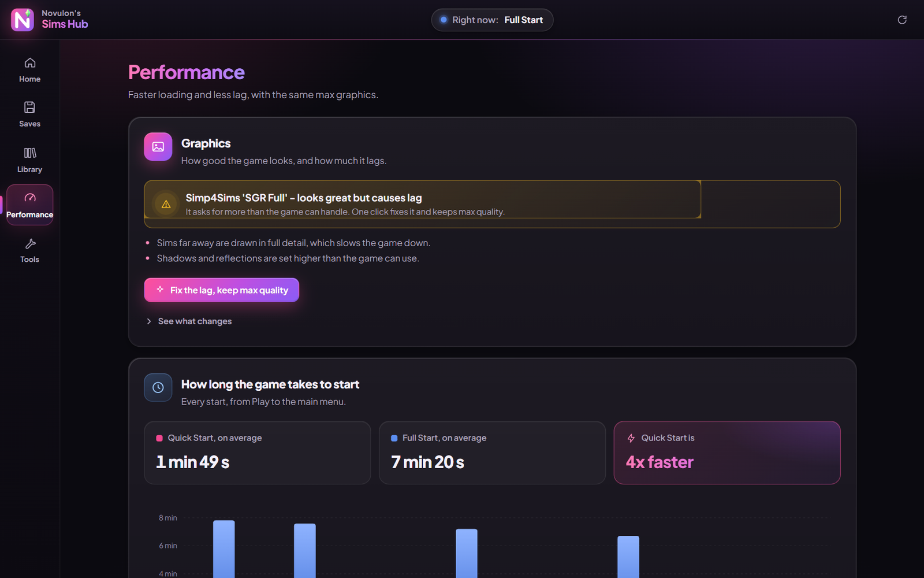Click the '1 min 49 s' value
The image size is (924, 578).
tap(193, 462)
